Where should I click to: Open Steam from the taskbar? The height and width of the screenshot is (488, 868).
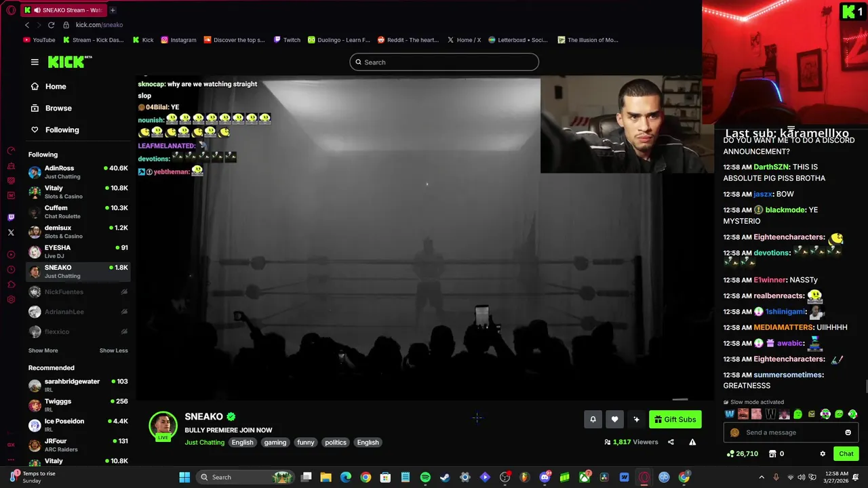coord(445,477)
